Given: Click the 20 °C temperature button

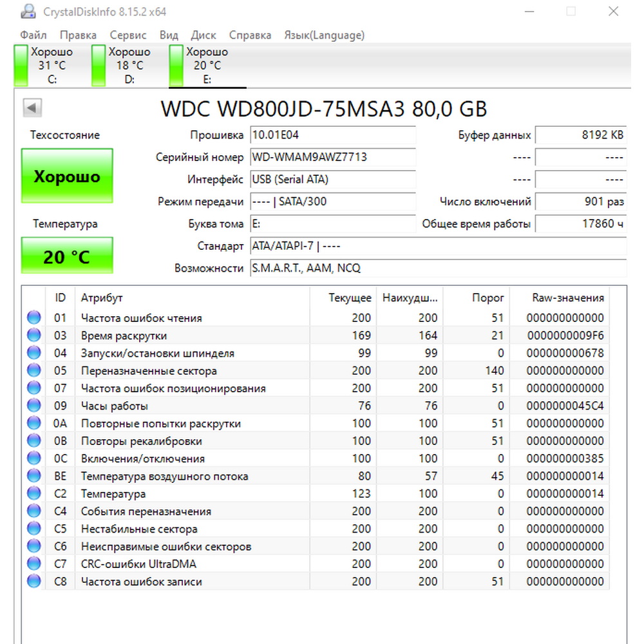Looking at the screenshot, I should (x=67, y=256).
